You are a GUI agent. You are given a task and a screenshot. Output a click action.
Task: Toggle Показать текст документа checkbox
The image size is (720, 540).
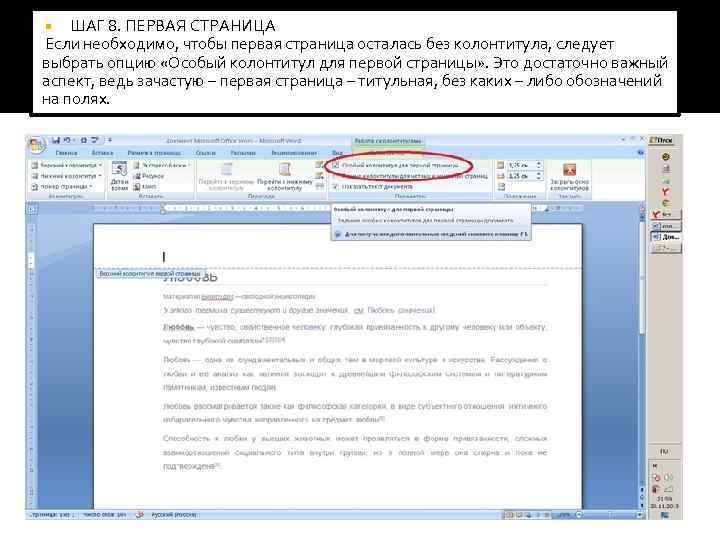click(336, 187)
